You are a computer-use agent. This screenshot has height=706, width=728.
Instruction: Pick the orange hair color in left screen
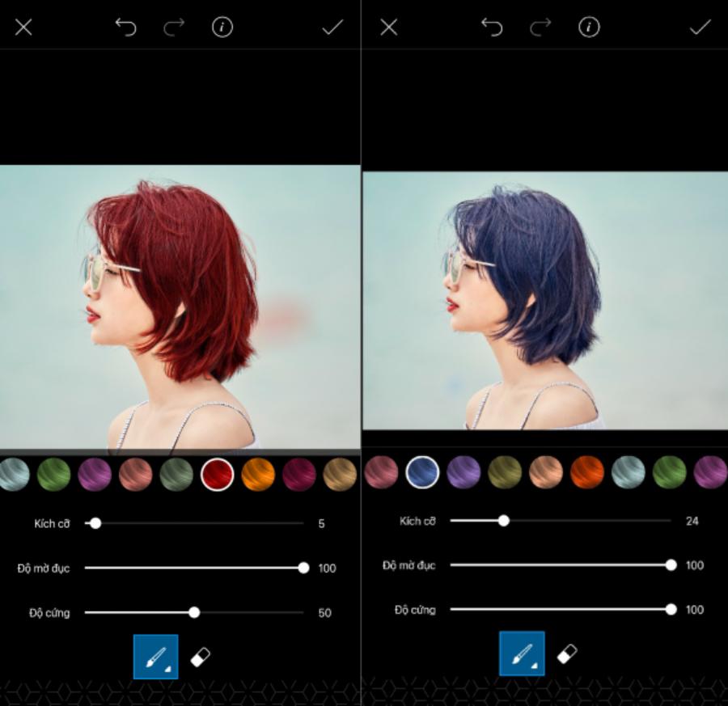pyautogui.click(x=258, y=475)
